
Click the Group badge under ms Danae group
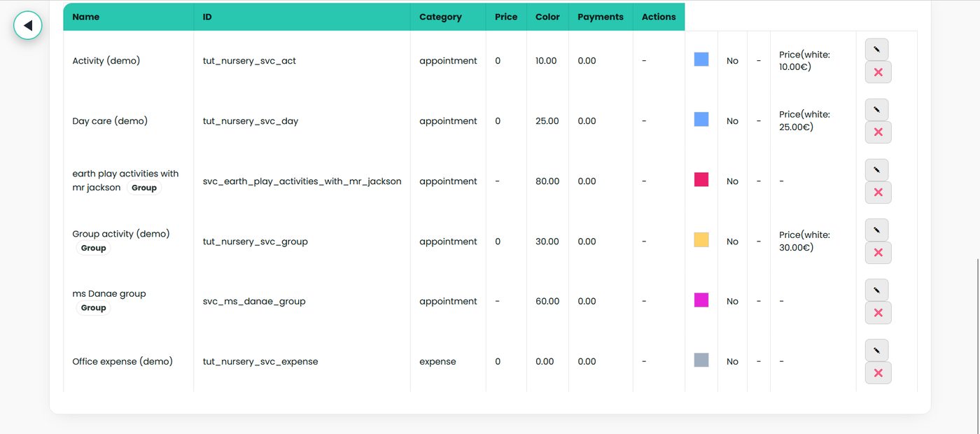click(93, 308)
